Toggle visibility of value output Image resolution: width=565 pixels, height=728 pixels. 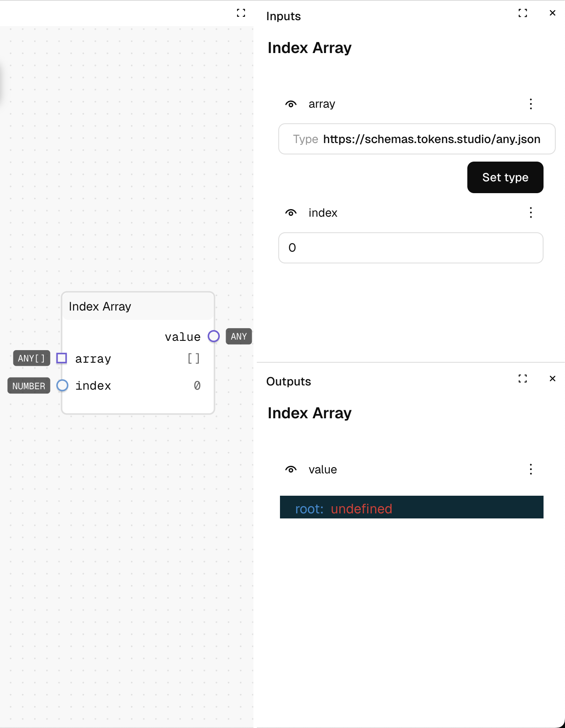291,469
